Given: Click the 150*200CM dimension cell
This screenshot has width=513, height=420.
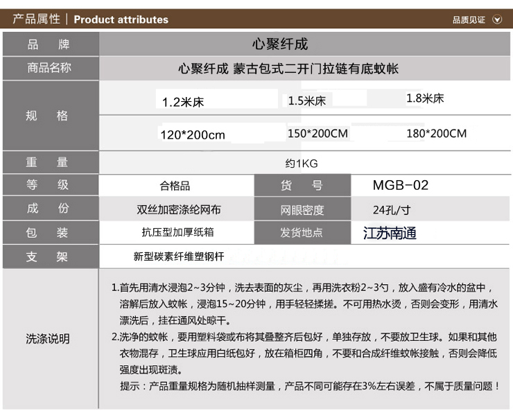Looking at the screenshot, I should point(318,134).
